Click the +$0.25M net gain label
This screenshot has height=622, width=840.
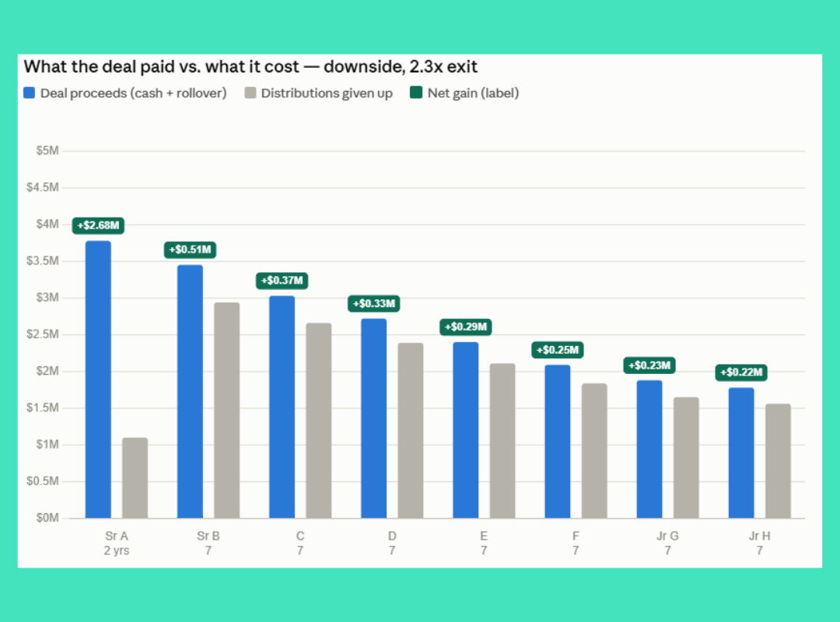[x=558, y=350]
